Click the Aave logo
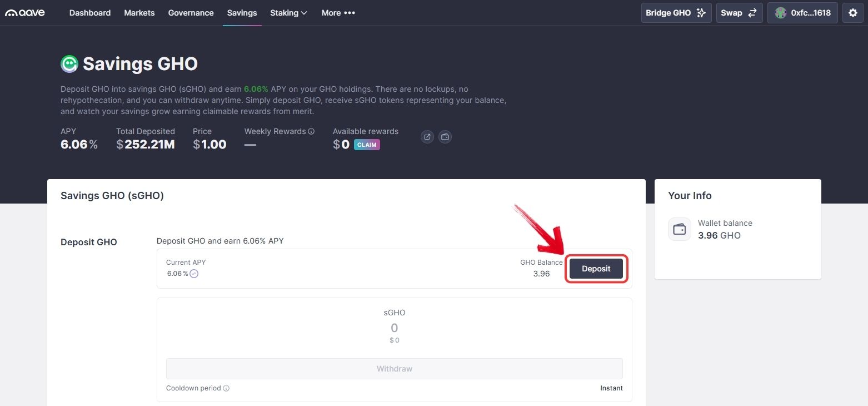The image size is (868, 406). click(x=24, y=13)
